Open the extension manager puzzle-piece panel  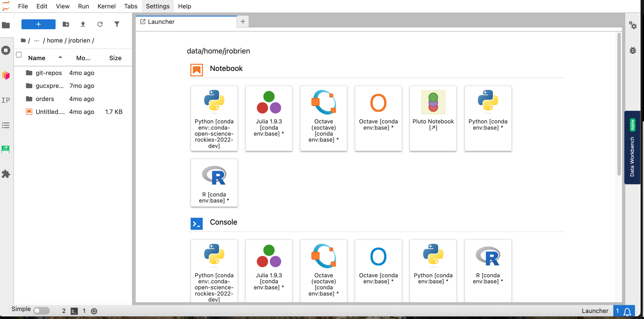(6, 174)
